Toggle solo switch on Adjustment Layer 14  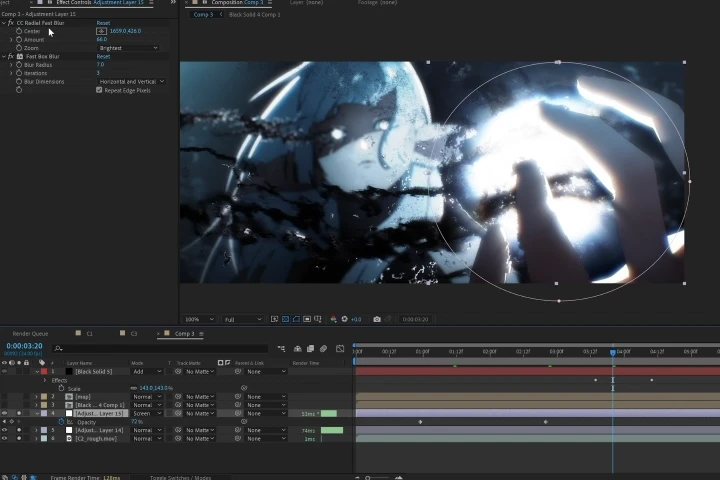pyautogui.click(x=19, y=430)
